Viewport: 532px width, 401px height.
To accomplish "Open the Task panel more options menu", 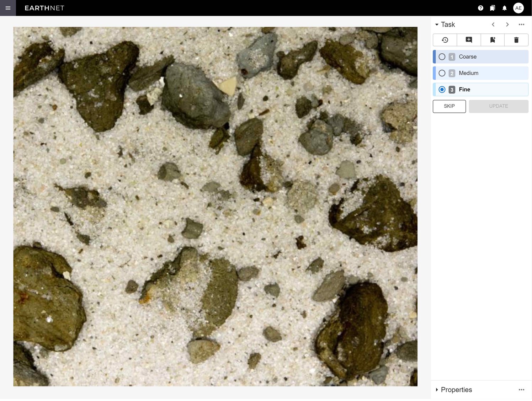I will coord(521,25).
